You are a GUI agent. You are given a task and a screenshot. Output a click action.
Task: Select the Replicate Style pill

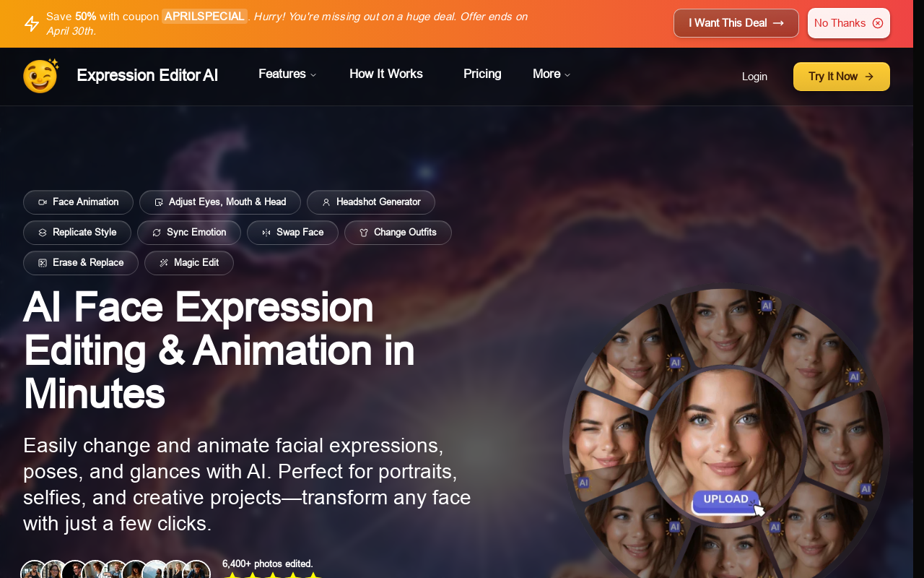click(77, 233)
